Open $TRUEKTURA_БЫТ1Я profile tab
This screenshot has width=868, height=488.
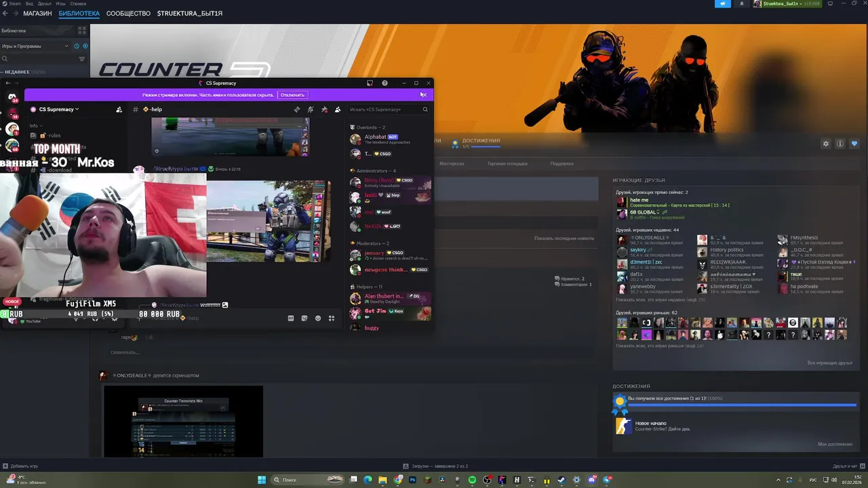(189, 14)
